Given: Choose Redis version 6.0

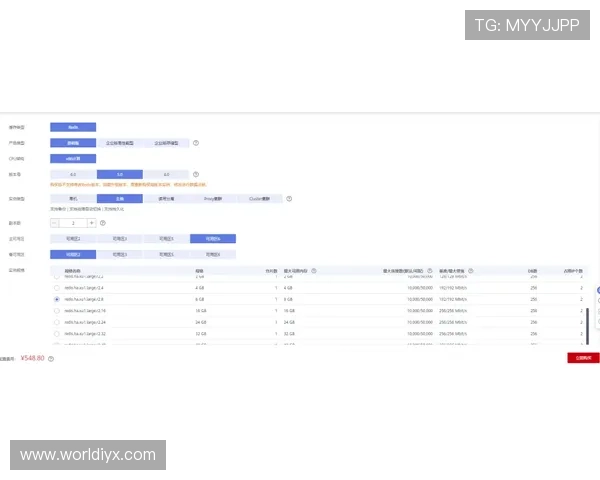Looking at the screenshot, I should pos(166,174).
